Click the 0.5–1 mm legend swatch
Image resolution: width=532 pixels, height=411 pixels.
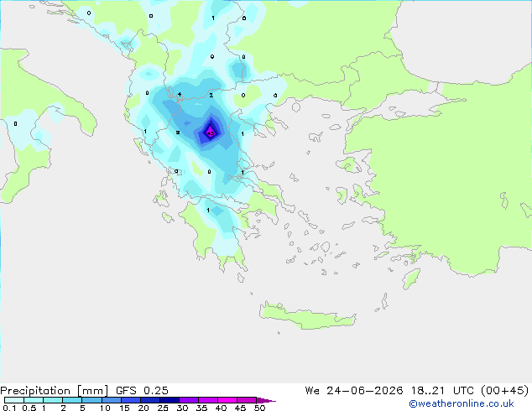click(34, 400)
